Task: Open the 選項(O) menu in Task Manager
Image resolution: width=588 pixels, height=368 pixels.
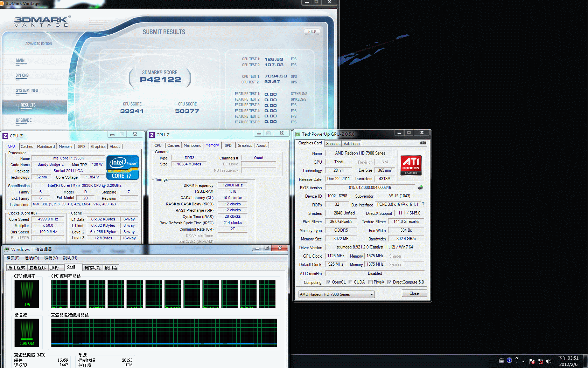Action: coord(31,258)
